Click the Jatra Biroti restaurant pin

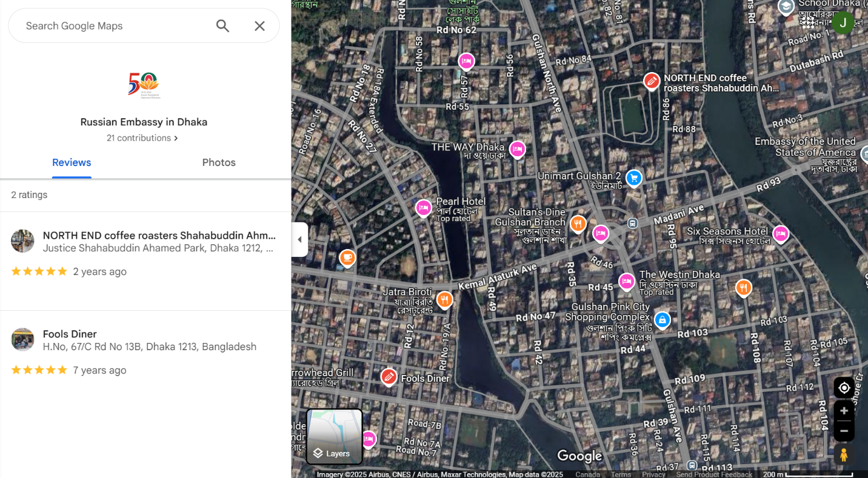pyautogui.click(x=445, y=300)
